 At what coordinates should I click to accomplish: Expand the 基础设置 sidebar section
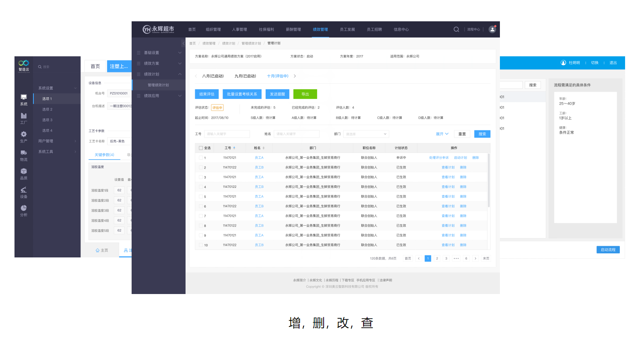[159, 53]
